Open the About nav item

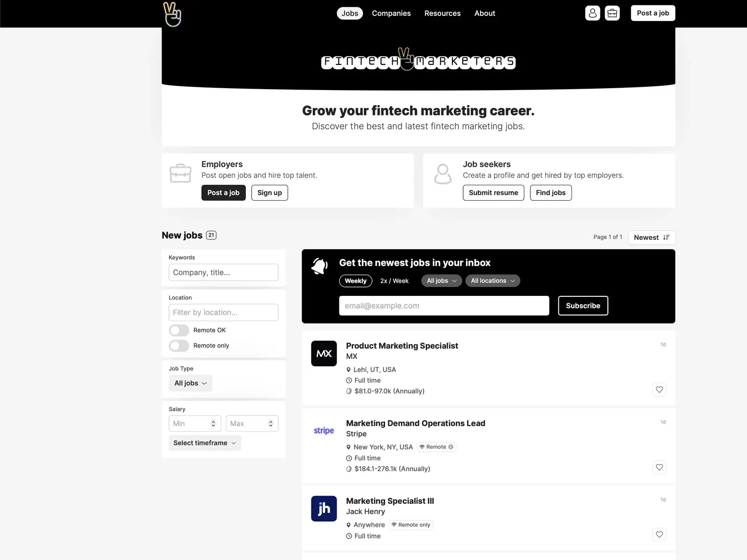[x=485, y=13]
